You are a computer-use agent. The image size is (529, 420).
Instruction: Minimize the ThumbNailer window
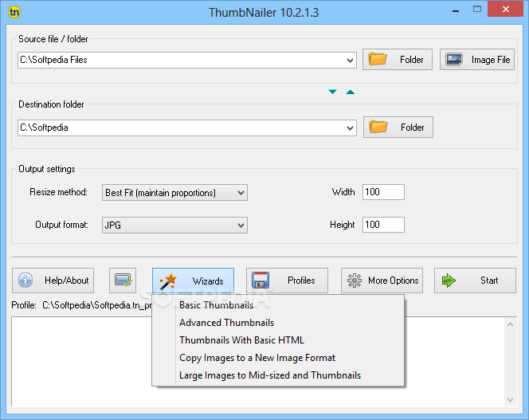coord(456,10)
